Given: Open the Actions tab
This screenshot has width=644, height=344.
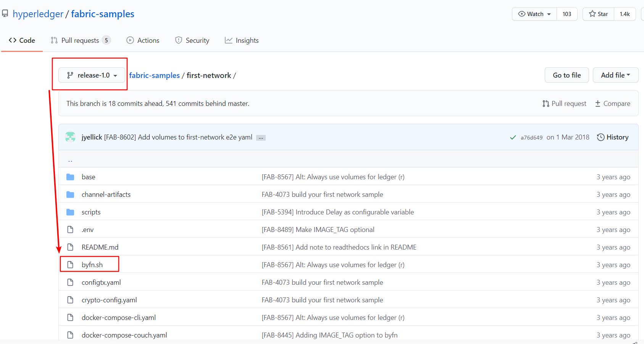Looking at the screenshot, I should [x=143, y=41].
